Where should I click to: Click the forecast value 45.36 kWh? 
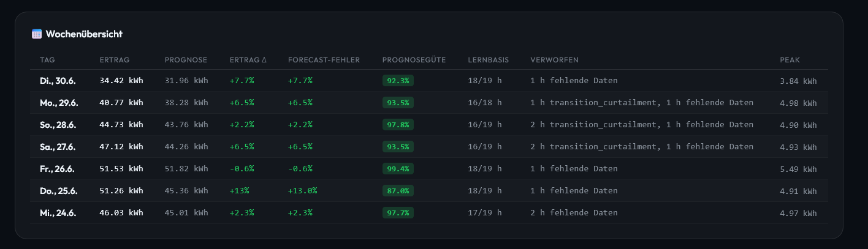pos(186,191)
